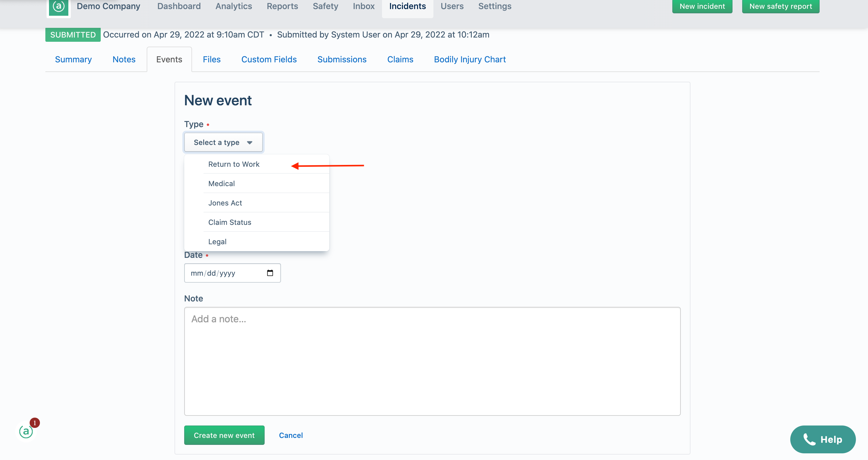Go to Safety in top navigation
Viewport: 868px width, 460px height.
tap(325, 6)
